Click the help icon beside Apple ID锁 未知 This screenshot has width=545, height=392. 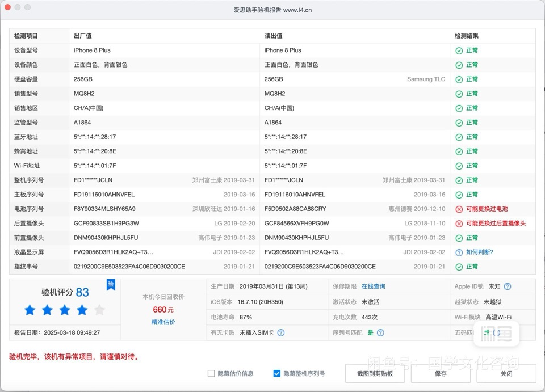(508, 286)
